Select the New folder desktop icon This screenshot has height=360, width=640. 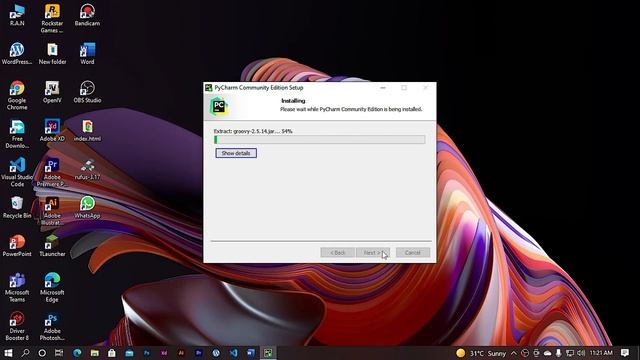click(52, 53)
